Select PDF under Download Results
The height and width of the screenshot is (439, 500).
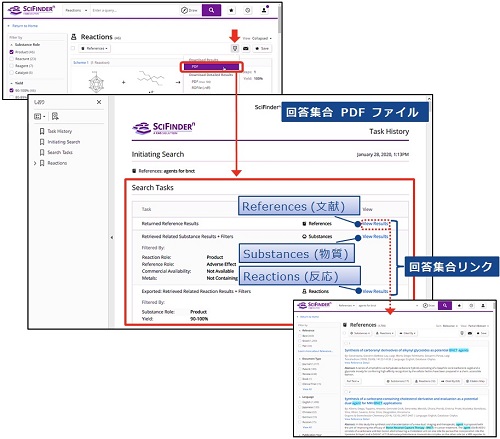point(211,67)
